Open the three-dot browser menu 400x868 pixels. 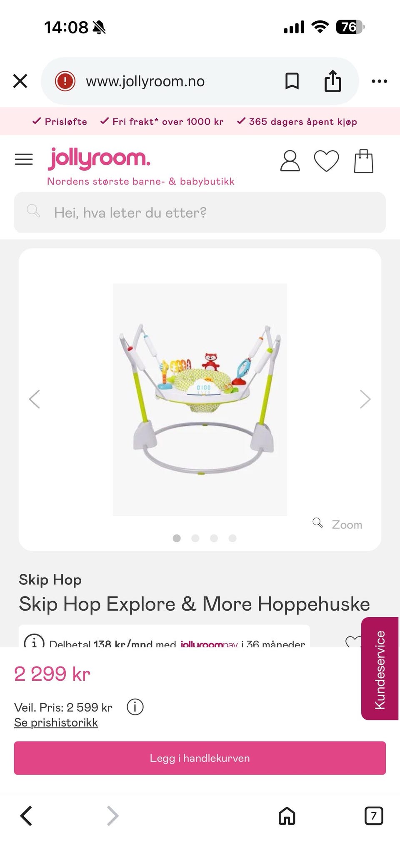point(379,81)
